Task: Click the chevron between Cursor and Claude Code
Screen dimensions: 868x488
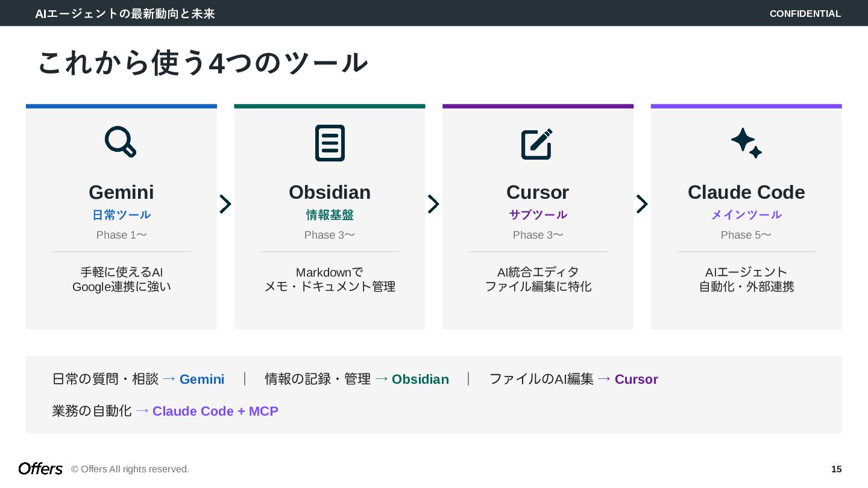Action: coord(642,204)
